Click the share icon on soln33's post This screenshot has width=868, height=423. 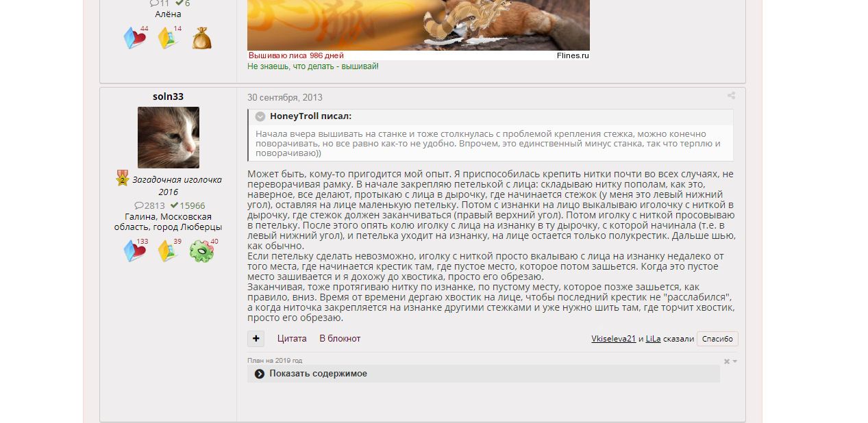tap(731, 96)
